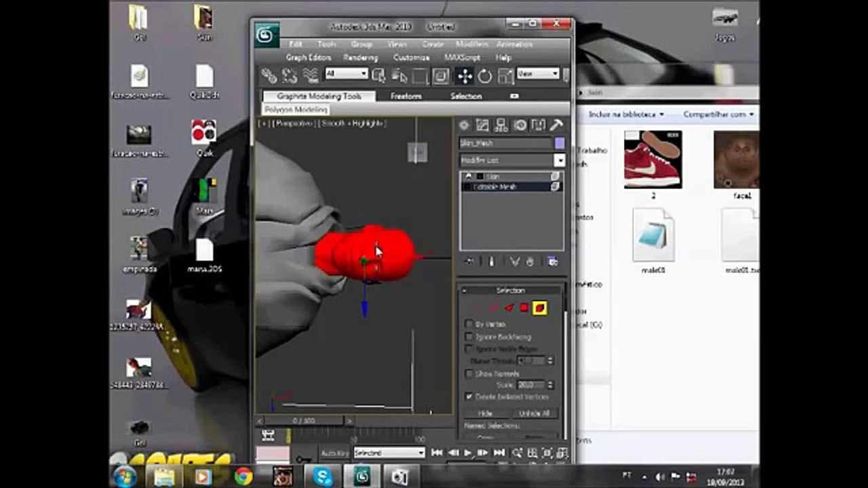Activate the Select and Rotate tool
The width and height of the screenshot is (868, 488).
[x=485, y=76]
